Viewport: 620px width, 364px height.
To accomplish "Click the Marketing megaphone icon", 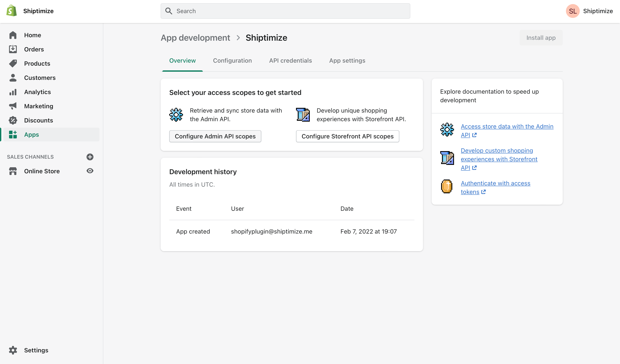I will point(13,106).
